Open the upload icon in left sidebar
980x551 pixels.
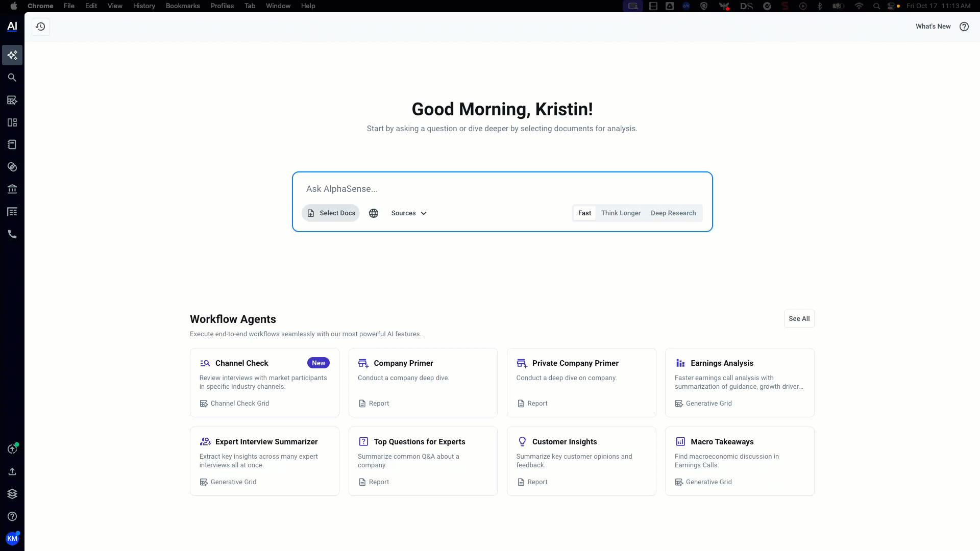(12, 471)
